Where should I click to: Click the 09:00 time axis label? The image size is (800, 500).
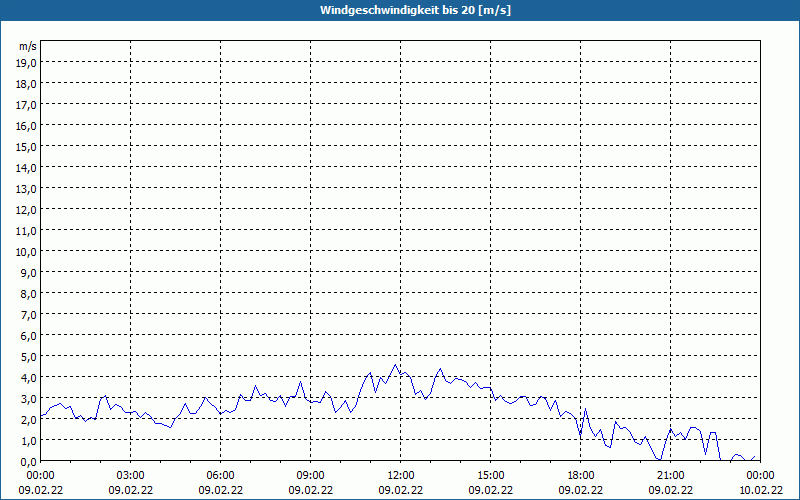click(311, 476)
